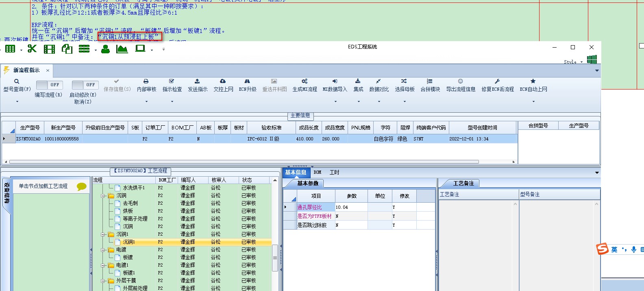
Task: Click the green scissors icon
Action: pos(32,49)
